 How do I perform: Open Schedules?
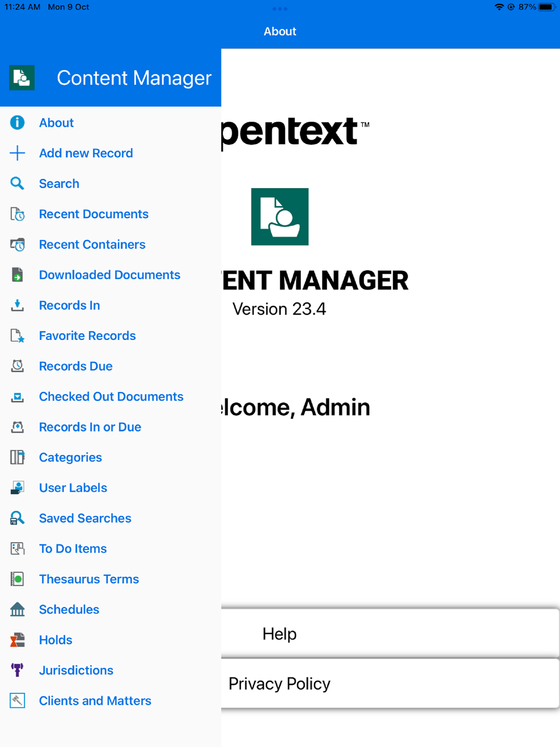pyautogui.click(x=69, y=609)
